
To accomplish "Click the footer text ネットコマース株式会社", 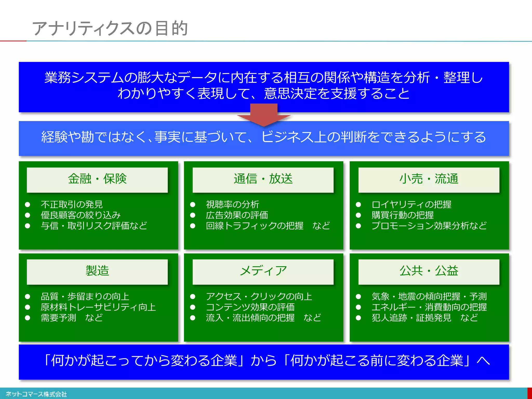I will coord(36,394).
